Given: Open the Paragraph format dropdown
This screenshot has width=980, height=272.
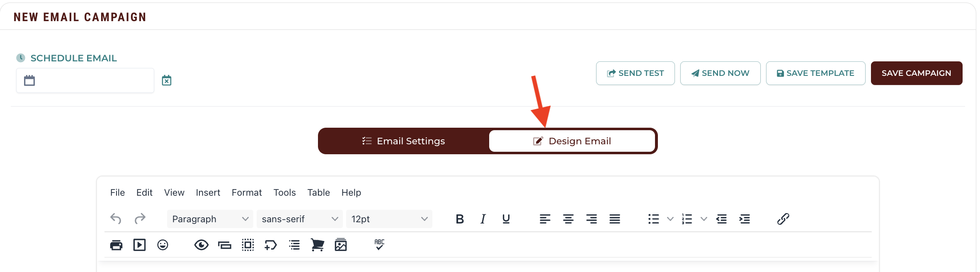Looking at the screenshot, I should (x=210, y=219).
